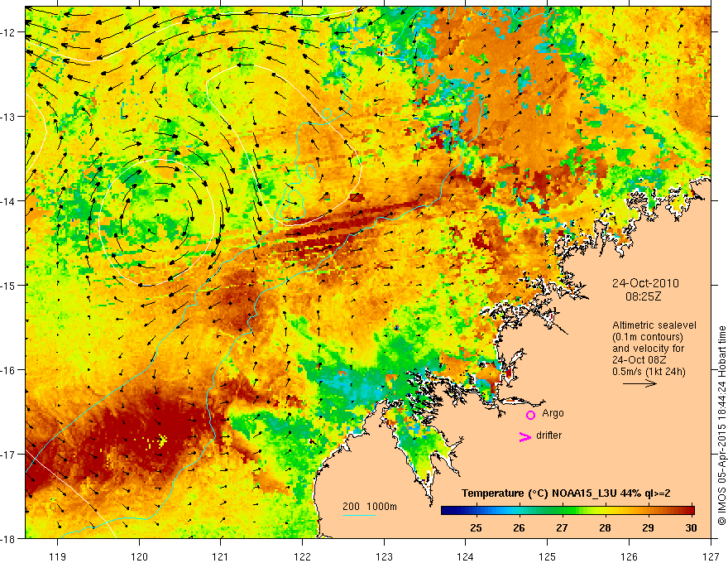Click the '120' longitude axis label
Screen dimensions: 728x563
point(139,556)
